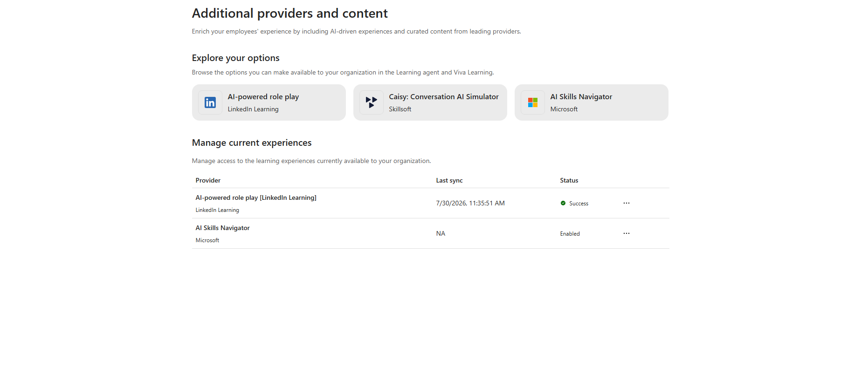Click the Manage current experiences heading
Image resolution: width=868 pixels, height=367 pixels.
coord(252,143)
